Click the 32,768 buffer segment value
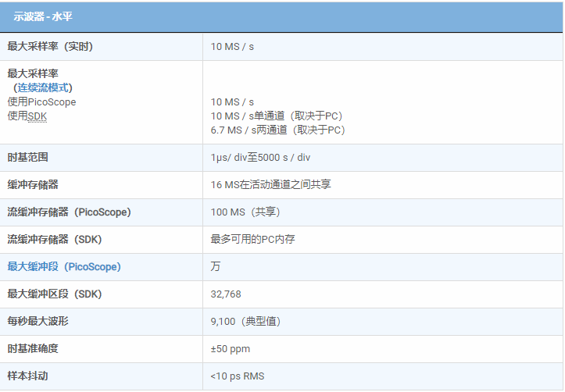Screen dimensions: 565x392 (226, 294)
